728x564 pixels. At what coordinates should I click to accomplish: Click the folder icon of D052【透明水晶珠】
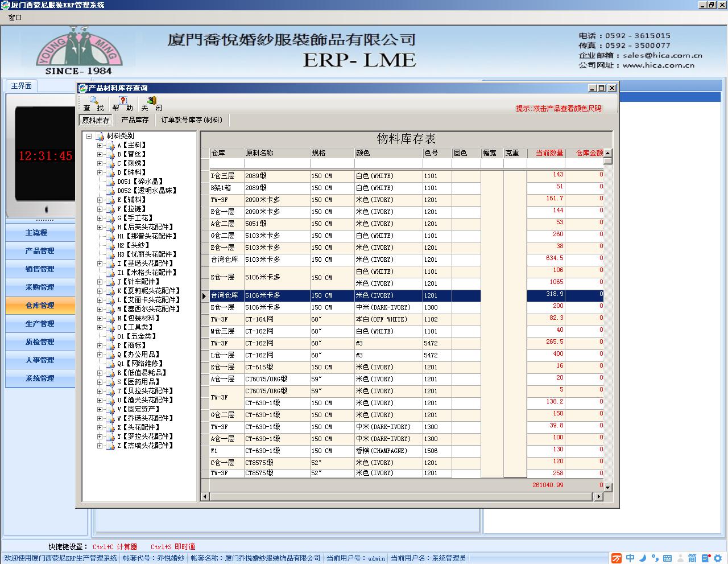tap(110, 191)
